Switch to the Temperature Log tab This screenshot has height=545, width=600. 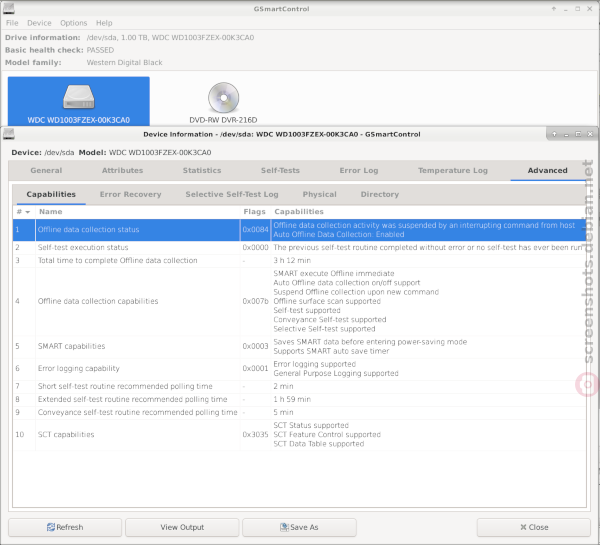pos(453,171)
